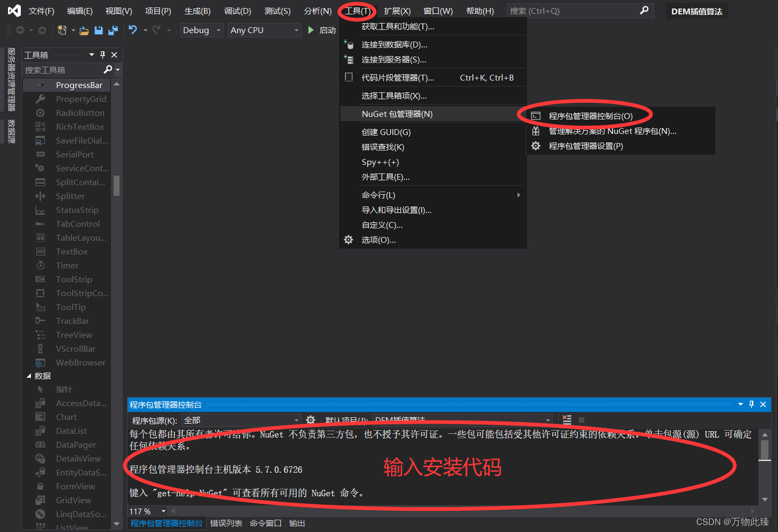Click the Save All toolbar icon
This screenshot has height=532, width=778.
pyautogui.click(x=113, y=30)
